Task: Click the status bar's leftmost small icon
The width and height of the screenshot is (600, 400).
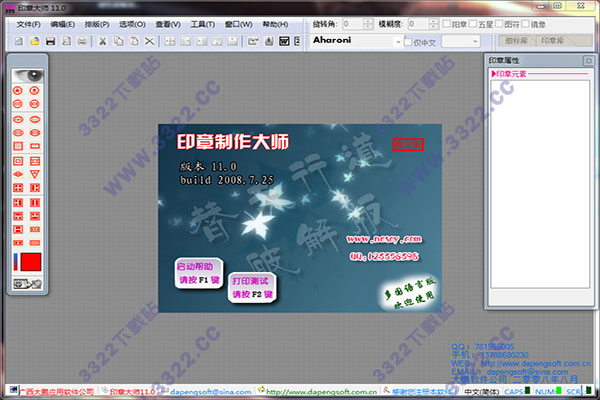Action: coord(13,390)
